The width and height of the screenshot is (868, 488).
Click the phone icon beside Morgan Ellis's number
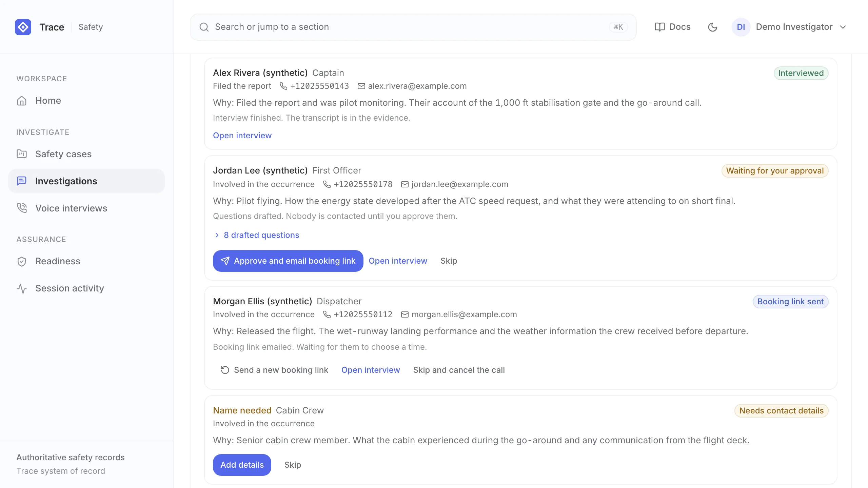pos(327,314)
